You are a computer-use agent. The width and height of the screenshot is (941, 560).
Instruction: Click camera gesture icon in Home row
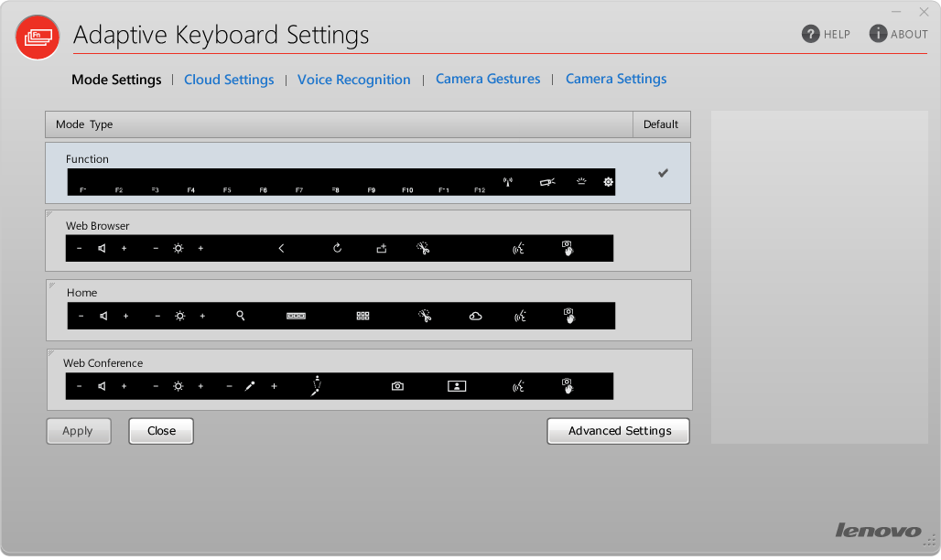click(x=569, y=316)
